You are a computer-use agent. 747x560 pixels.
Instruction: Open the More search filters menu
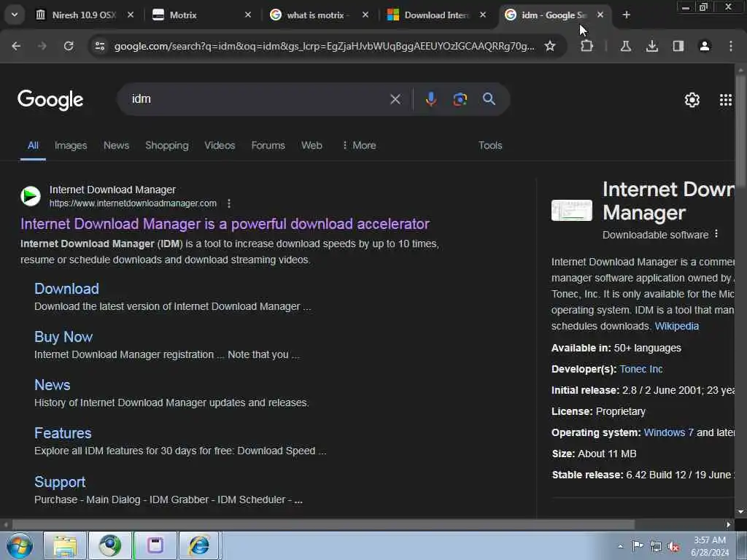(359, 145)
